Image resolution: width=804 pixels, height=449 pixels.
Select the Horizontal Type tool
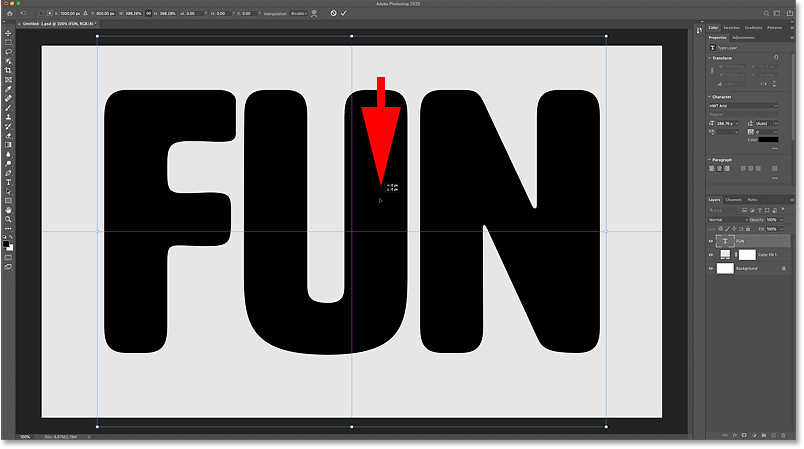click(8, 184)
